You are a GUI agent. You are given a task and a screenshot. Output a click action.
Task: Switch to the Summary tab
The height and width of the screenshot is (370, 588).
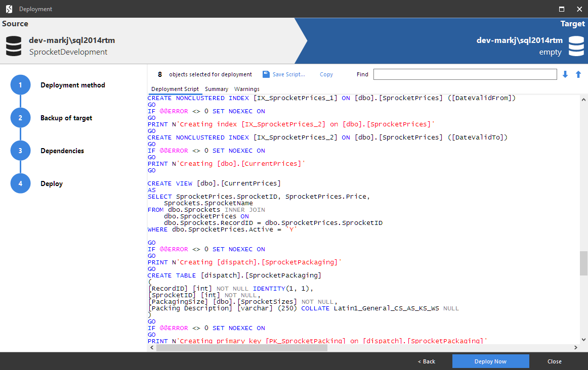[217, 88]
